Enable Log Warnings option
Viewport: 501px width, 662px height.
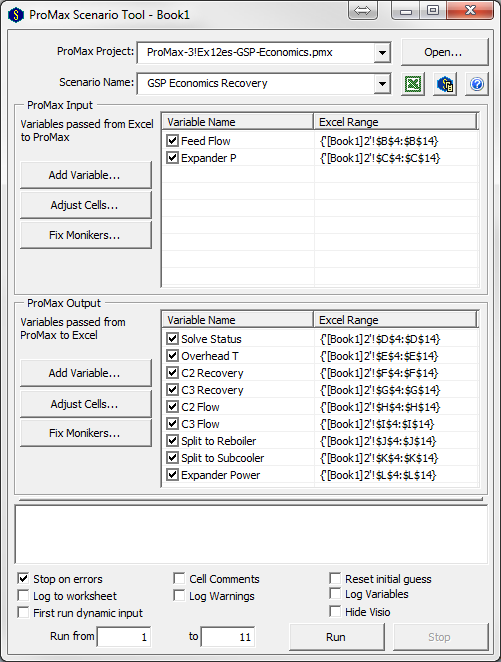pos(179,595)
